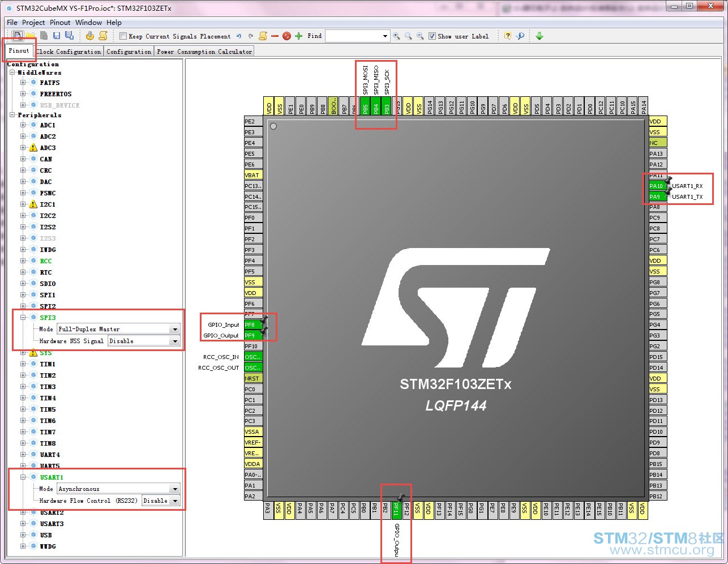This screenshot has height=564, width=728.
Task: Open USART1 Mode Asynchronous dropdown
Action: click(118, 489)
